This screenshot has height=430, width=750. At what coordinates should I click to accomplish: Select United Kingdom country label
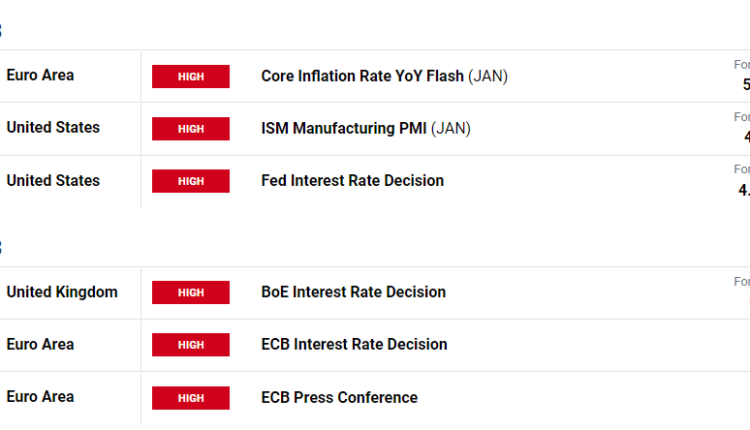[62, 292]
